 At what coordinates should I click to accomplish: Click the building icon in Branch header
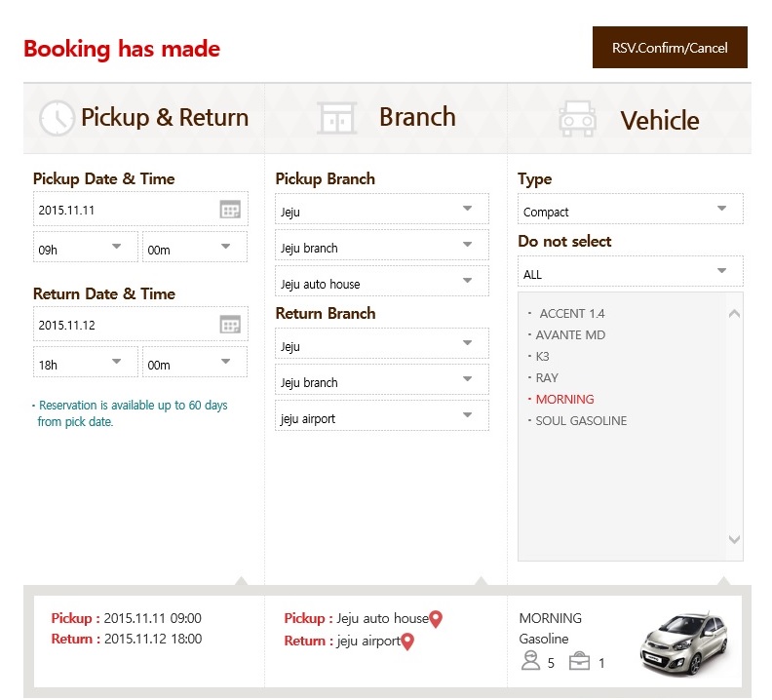coord(337,119)
